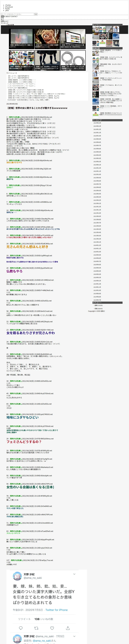Open 中国、なんかいきなり終わる new article
This screenshot has height=644, width=129.
tap(111, 65)
